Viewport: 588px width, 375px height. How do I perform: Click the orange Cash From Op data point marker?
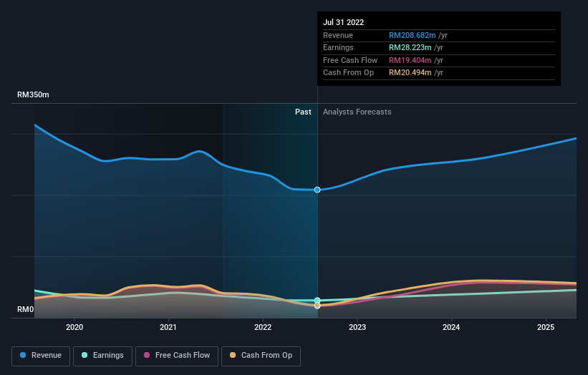317,306
